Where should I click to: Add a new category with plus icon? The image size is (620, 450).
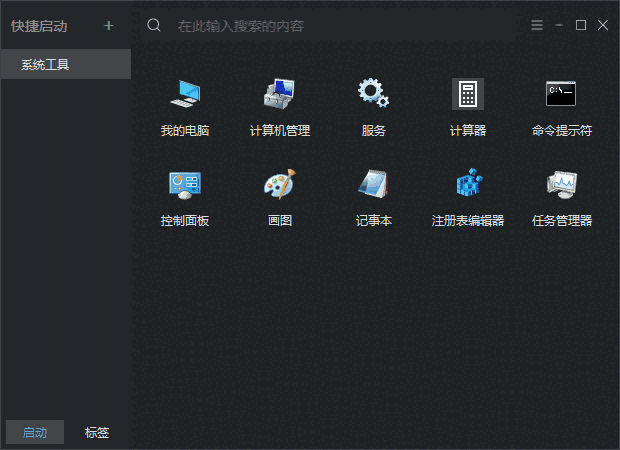(x=109, y=26)
